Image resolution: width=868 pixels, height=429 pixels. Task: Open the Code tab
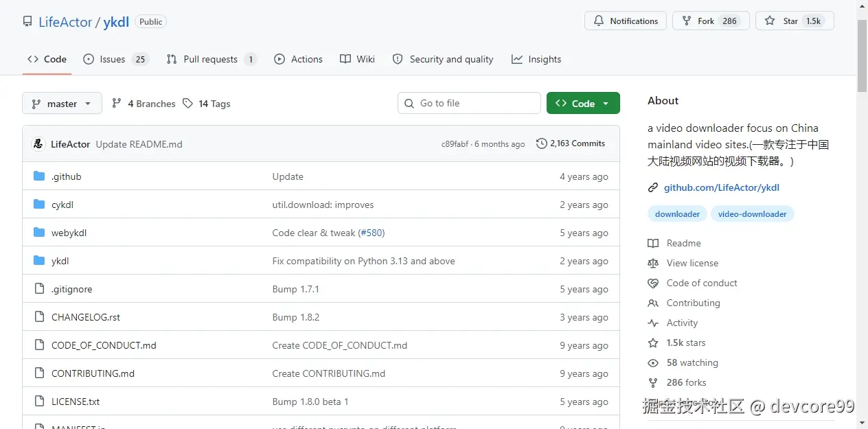tap(47, 59)
